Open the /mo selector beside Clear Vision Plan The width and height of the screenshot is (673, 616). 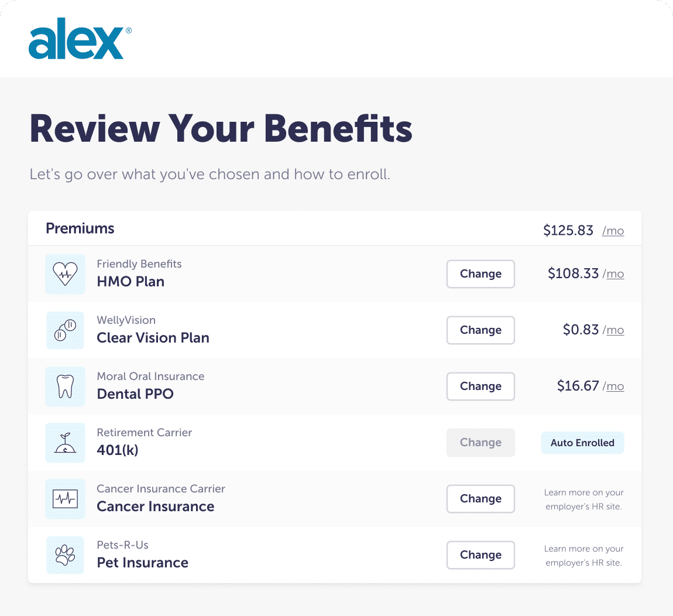click(x=614, y=330)
